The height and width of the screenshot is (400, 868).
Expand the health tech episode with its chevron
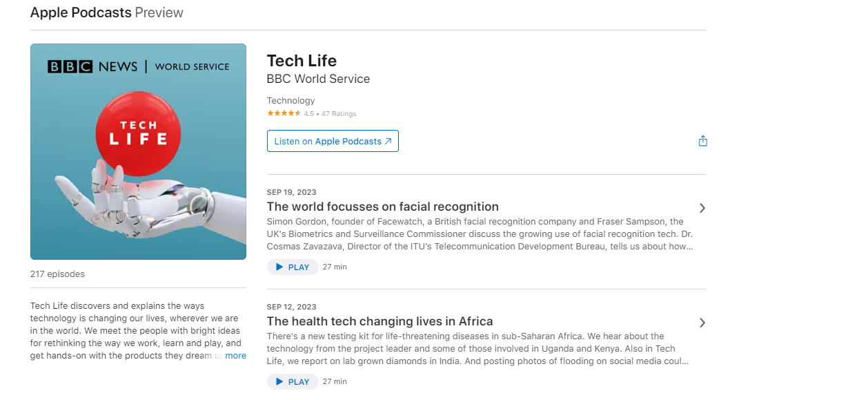pos(702,323)
